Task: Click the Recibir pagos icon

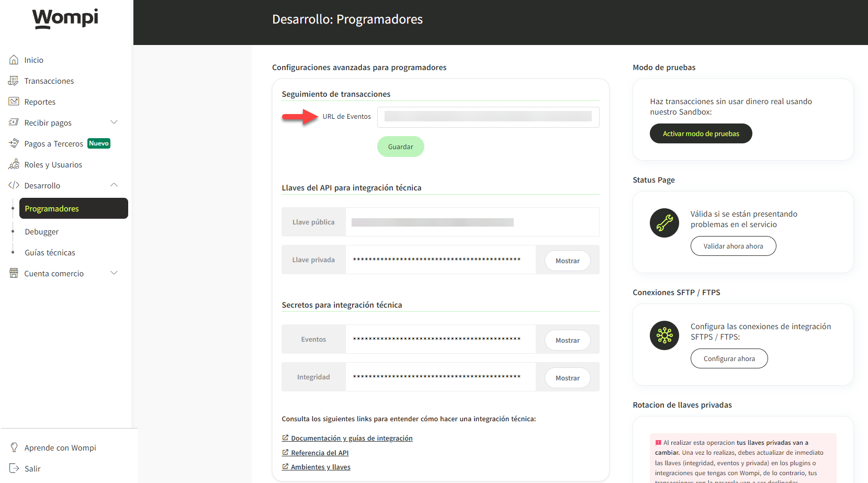Action: click(x=14, y=122)
